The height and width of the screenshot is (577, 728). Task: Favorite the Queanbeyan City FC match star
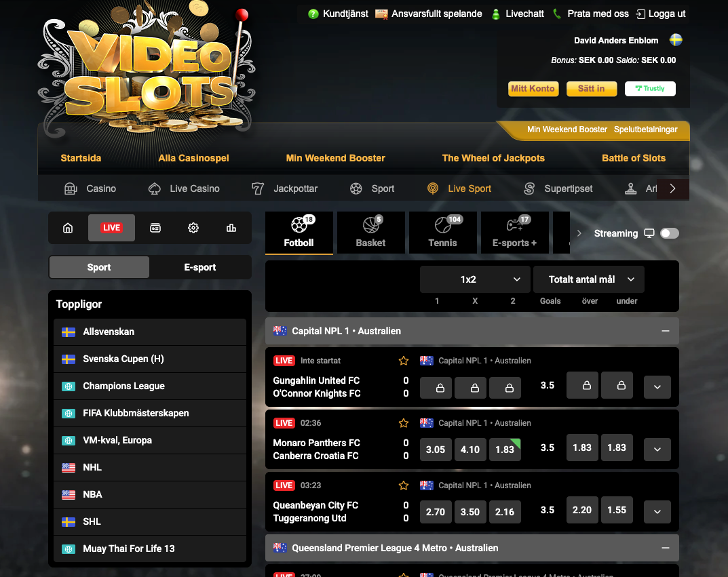click(404, 485)
